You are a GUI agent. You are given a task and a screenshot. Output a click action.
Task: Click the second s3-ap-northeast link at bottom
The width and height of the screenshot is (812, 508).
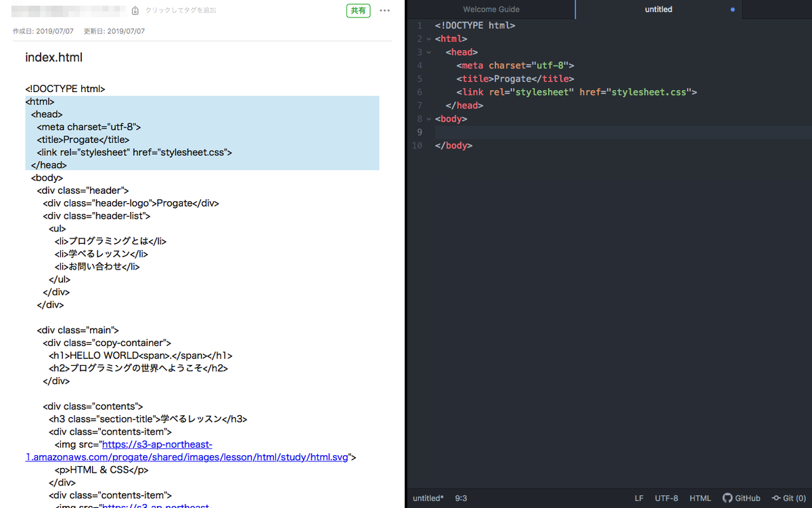[156, 505]
